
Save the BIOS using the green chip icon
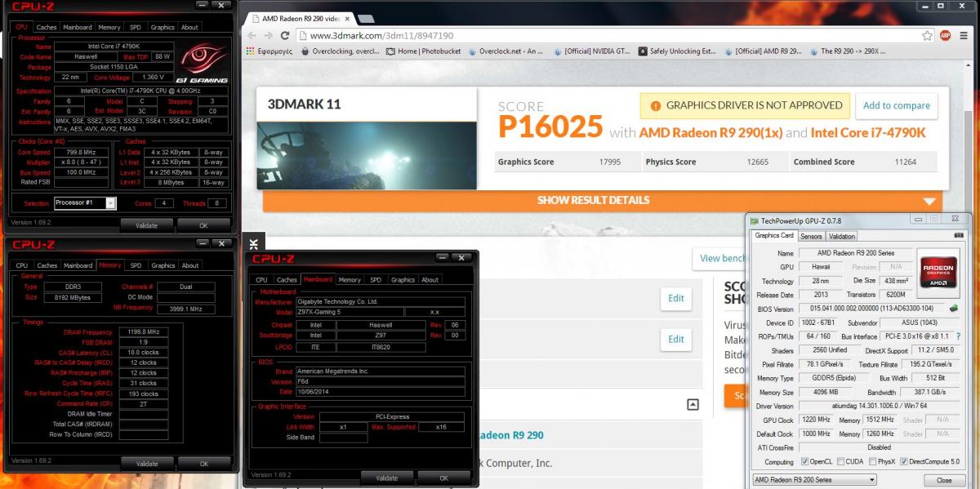pyautogui.click(x=953, y=309)
